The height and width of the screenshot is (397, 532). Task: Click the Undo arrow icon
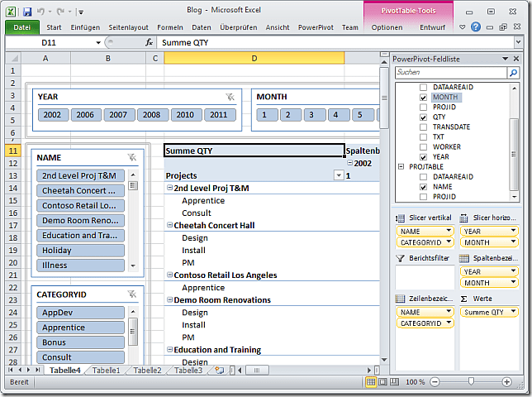[40, 12]
